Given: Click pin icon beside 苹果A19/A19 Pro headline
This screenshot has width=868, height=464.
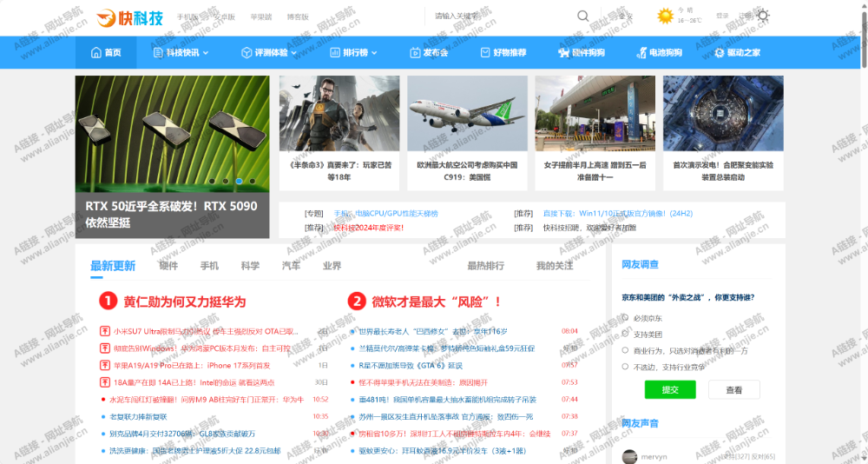Looking at the screenshot, I should tap(105, 365).
